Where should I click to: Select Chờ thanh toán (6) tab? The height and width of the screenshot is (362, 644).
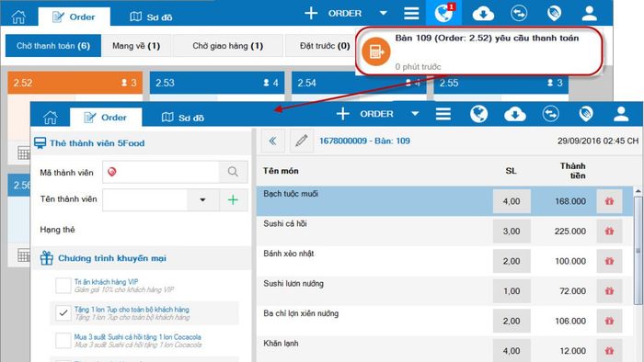coord(53,46)
